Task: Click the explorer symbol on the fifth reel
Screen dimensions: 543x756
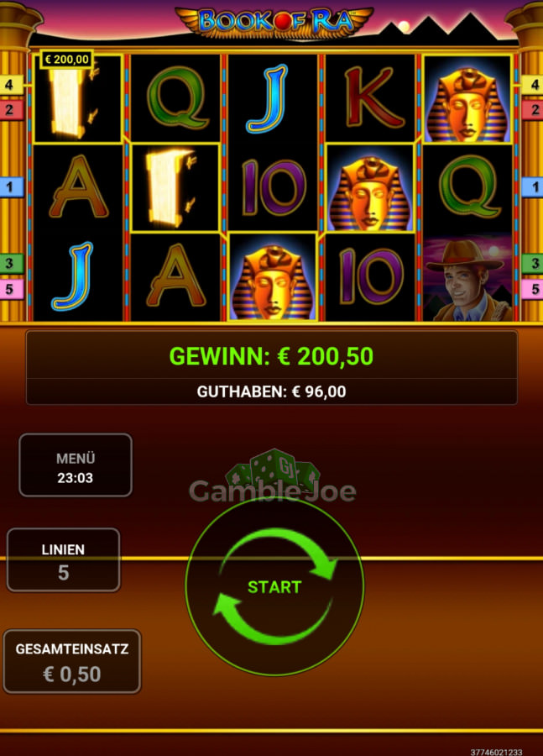Action: [x=467, y=279]
